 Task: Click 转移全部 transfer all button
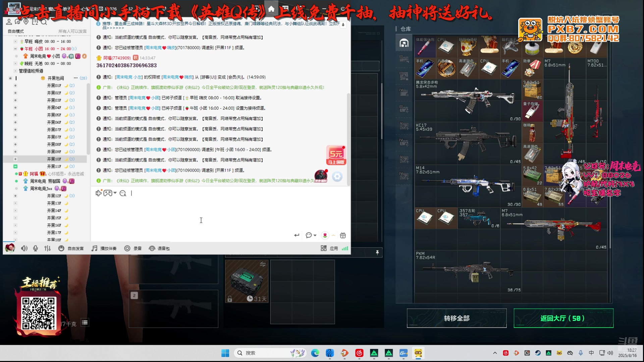pyautogui.click(x=457, y=318)
